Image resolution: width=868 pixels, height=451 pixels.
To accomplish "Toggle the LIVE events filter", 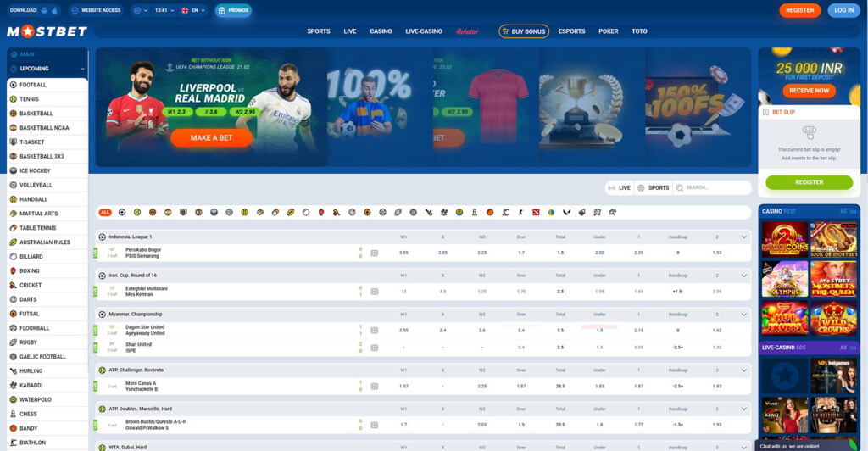I will 619,187.
